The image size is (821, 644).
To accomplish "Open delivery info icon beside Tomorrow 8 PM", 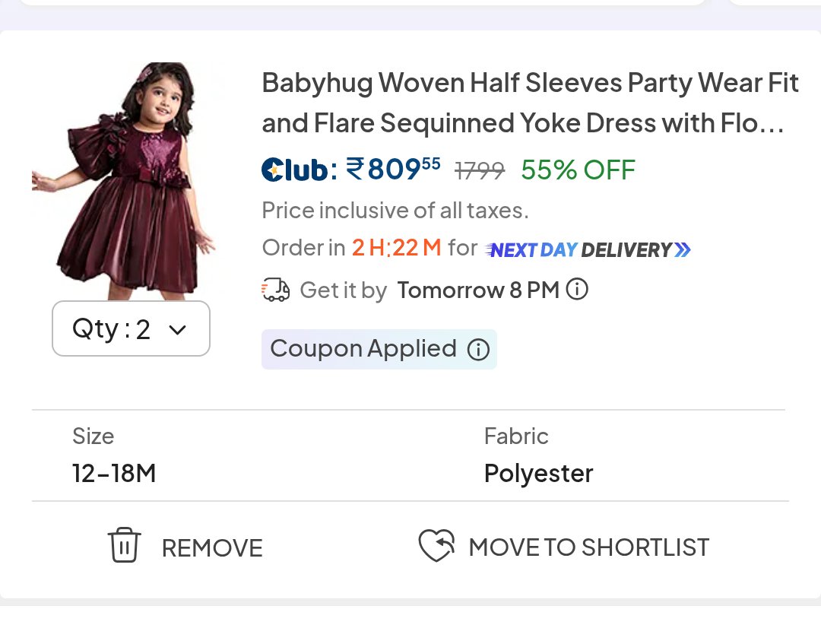I will 577,289.
